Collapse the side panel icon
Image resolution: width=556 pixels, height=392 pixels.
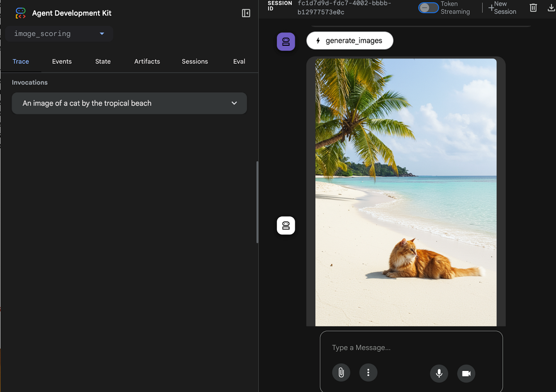[x=246, y=13]
